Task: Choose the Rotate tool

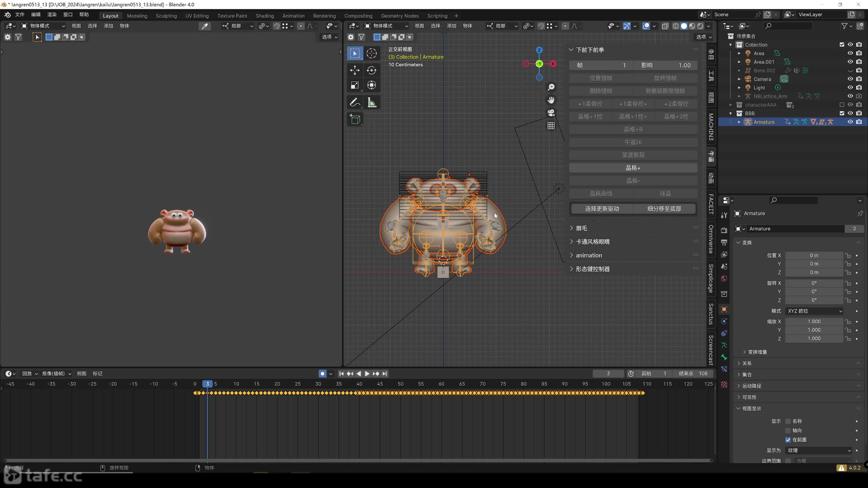Action: coord(372,70)
